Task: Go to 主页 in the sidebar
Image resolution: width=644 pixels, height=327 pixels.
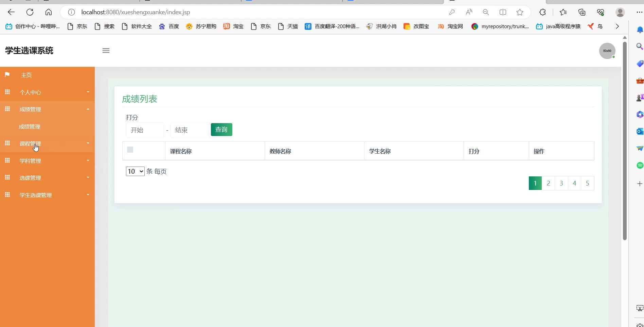Action: [26, 75]
